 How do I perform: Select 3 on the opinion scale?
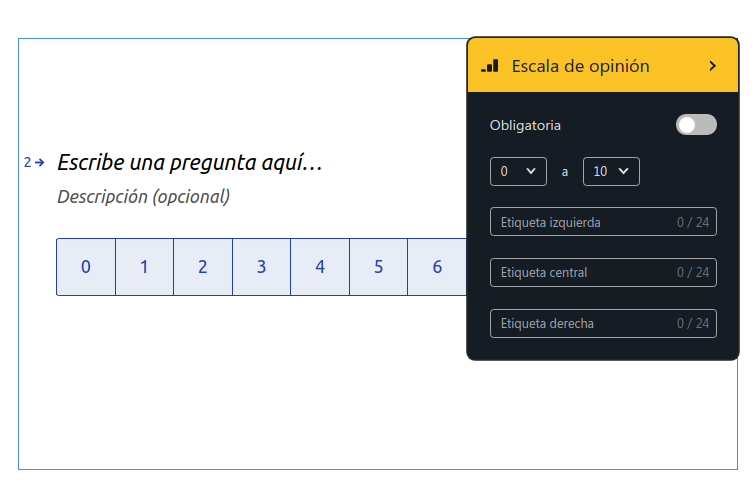262,267
